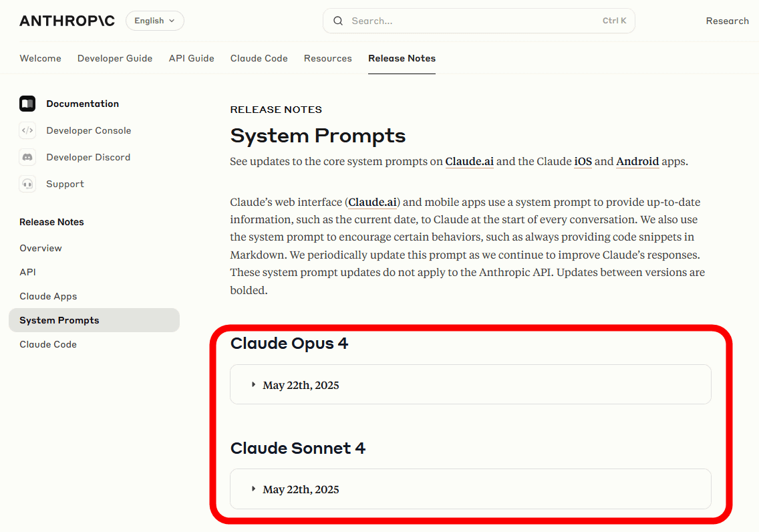Focus the Search input field

coord(479,21)
